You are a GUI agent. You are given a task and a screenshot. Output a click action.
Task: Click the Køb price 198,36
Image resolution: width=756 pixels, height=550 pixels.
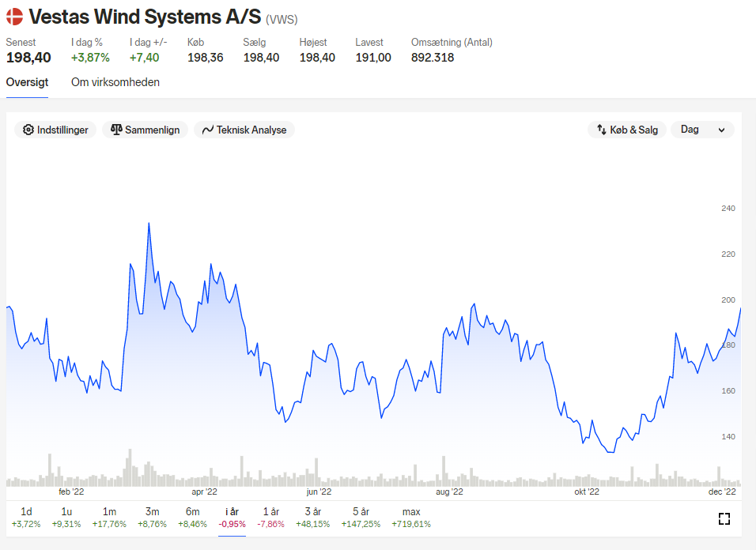[206, 58]
